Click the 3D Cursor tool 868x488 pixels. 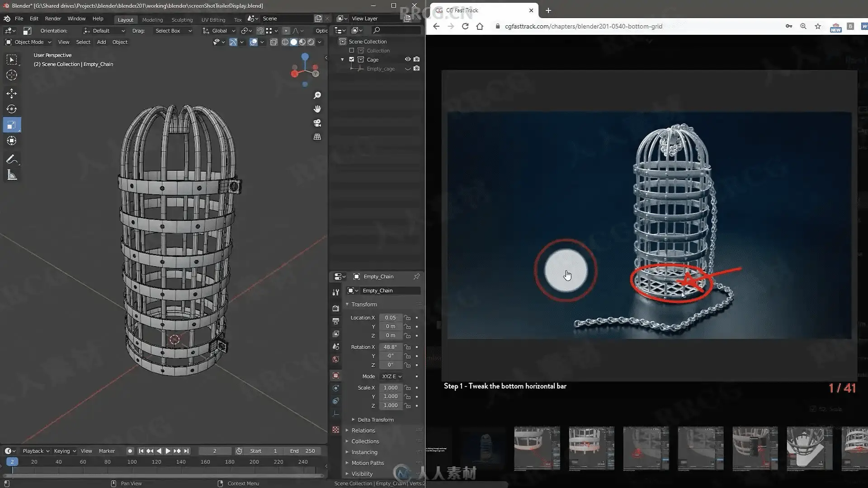pyautogui.click(x=12, y=75)
